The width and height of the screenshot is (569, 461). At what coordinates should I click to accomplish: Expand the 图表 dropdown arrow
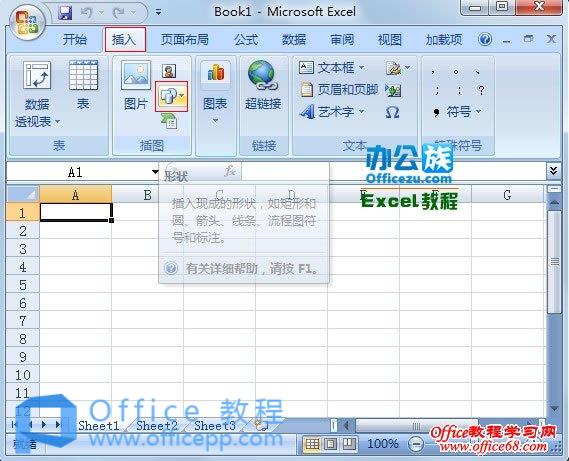(216, 121)
